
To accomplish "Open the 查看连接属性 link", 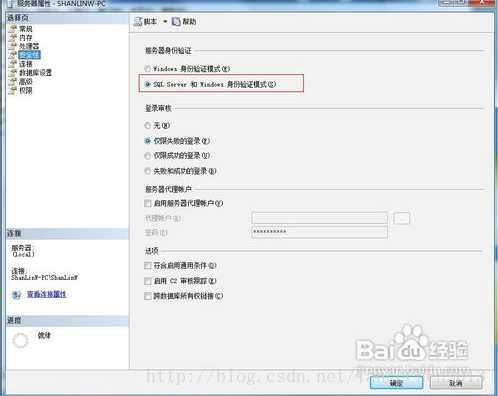I will (46, 294).
